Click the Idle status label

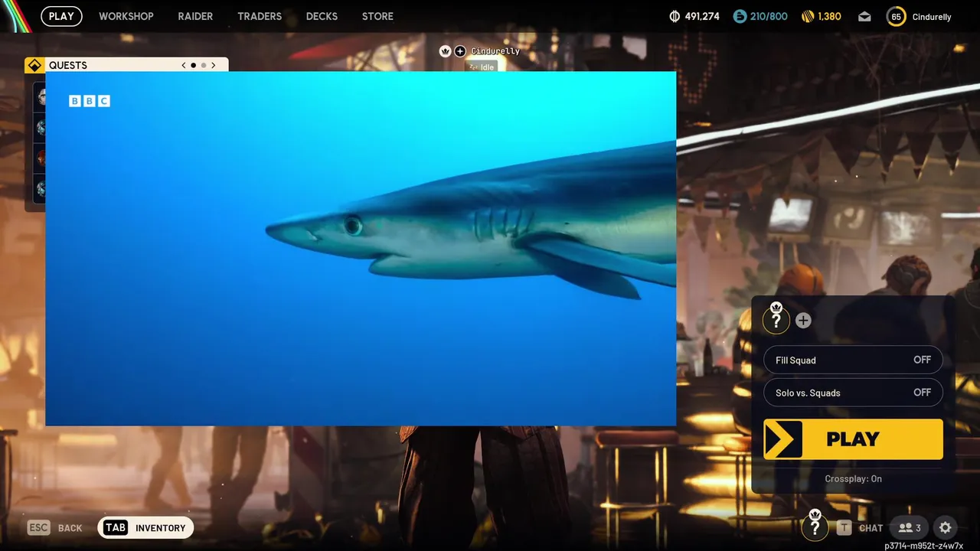coord(482,67)
